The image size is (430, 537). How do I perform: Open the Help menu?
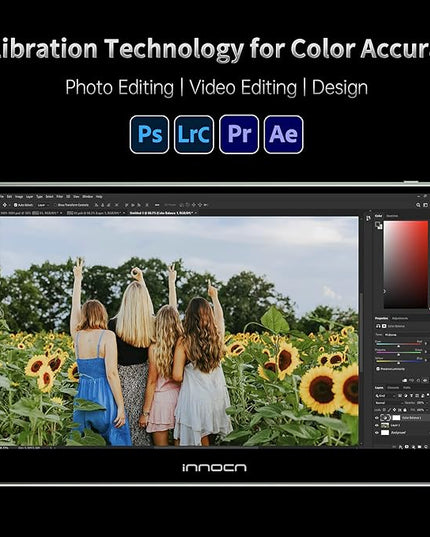click(99, 197)
